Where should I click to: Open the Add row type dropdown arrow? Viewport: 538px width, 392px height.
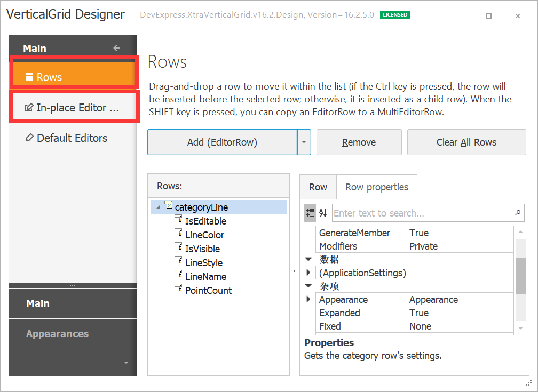[304, 142]
